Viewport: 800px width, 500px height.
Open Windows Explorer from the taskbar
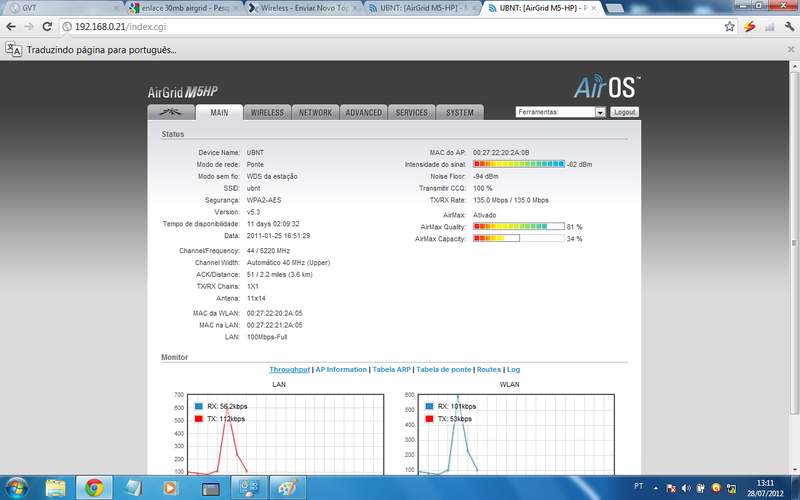(56, 488)
